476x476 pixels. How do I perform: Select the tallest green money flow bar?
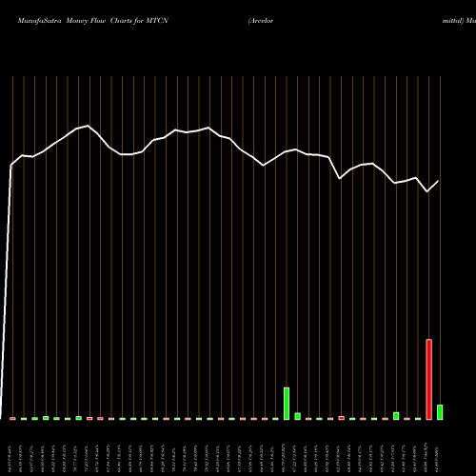click(x=287, y=404)
